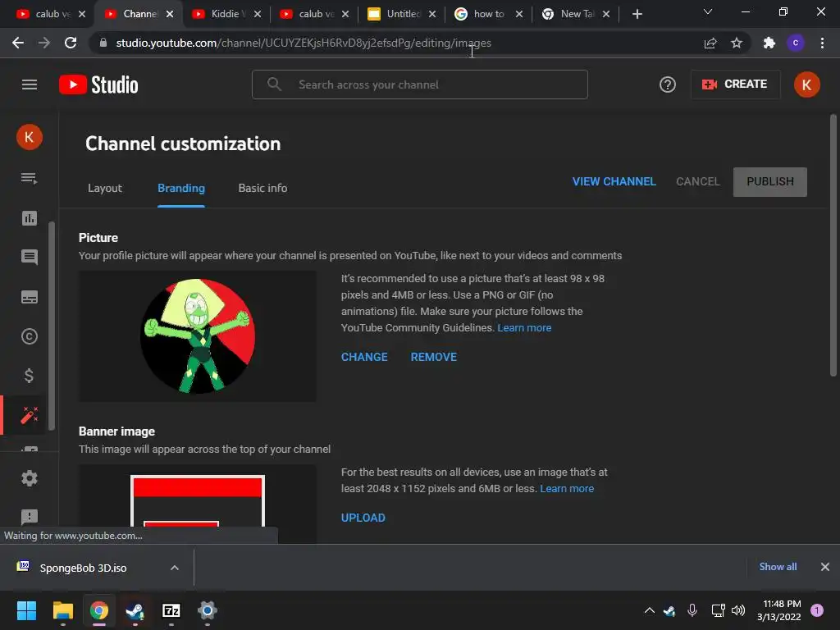The image size is (840, 630).
Task: Click the search magnifier icon
Action: [x=274, y=84]
